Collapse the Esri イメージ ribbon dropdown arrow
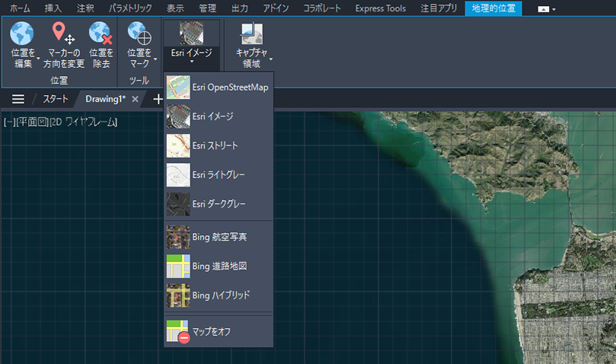 coord(192,62)
